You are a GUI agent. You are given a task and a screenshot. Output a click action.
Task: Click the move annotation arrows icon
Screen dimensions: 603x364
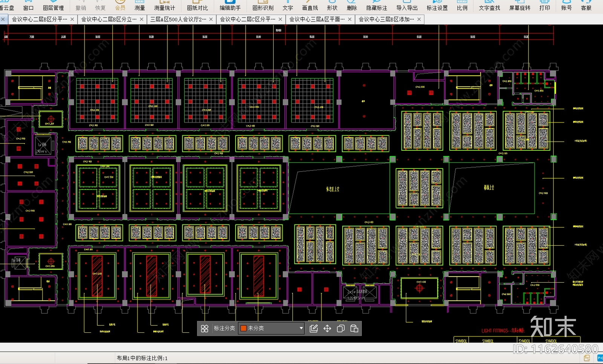coord(327,329)
